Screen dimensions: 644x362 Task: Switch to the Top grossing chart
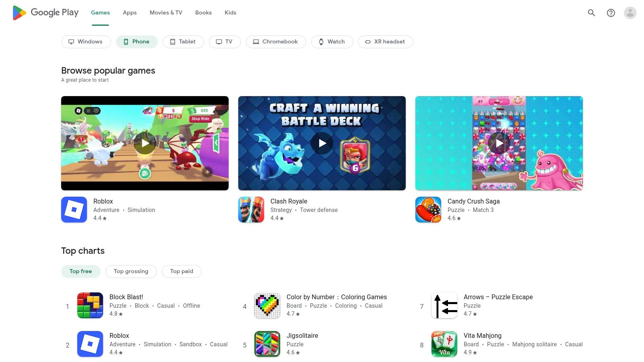(x=131, y=271)
